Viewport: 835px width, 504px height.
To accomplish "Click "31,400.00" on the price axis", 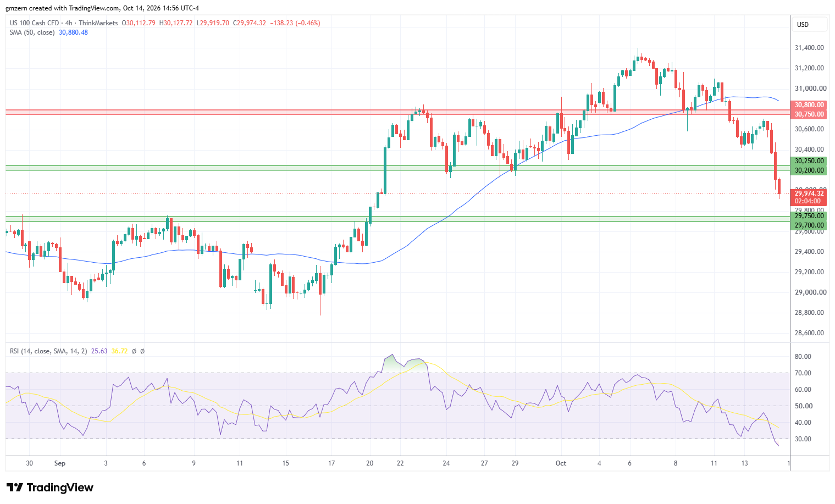I will coord(809,48).
